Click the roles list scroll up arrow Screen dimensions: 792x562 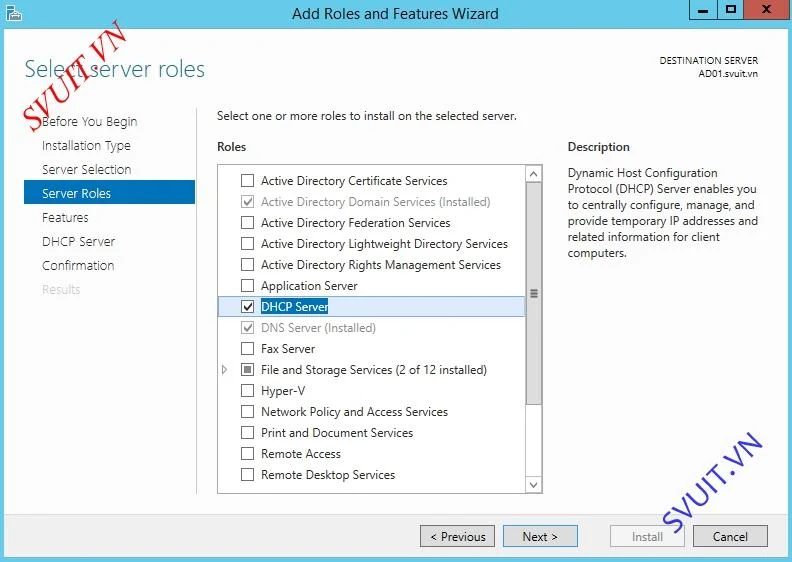[533, 174]
